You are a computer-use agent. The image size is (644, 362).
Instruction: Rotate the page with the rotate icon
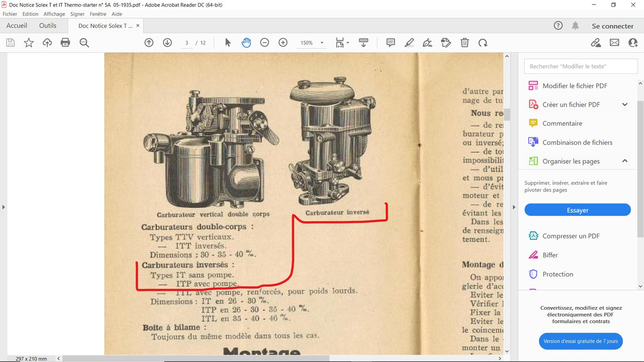click(483, 43)
